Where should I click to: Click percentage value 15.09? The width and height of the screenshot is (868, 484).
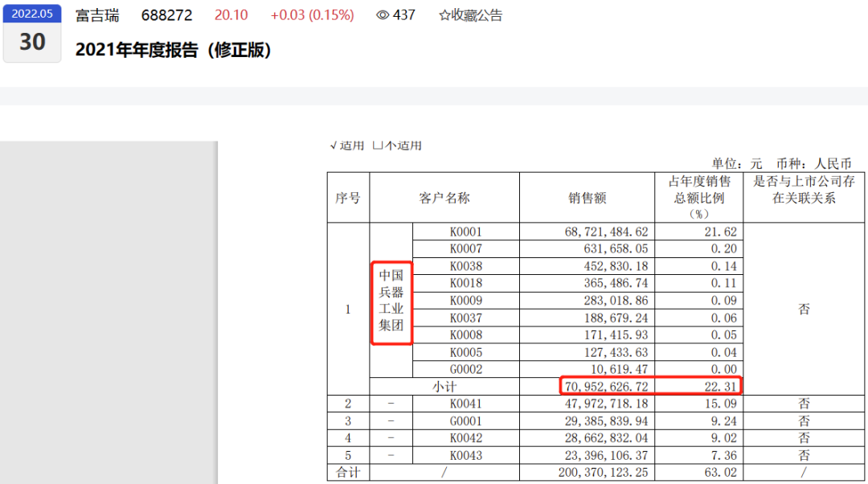tap(720, 404)
